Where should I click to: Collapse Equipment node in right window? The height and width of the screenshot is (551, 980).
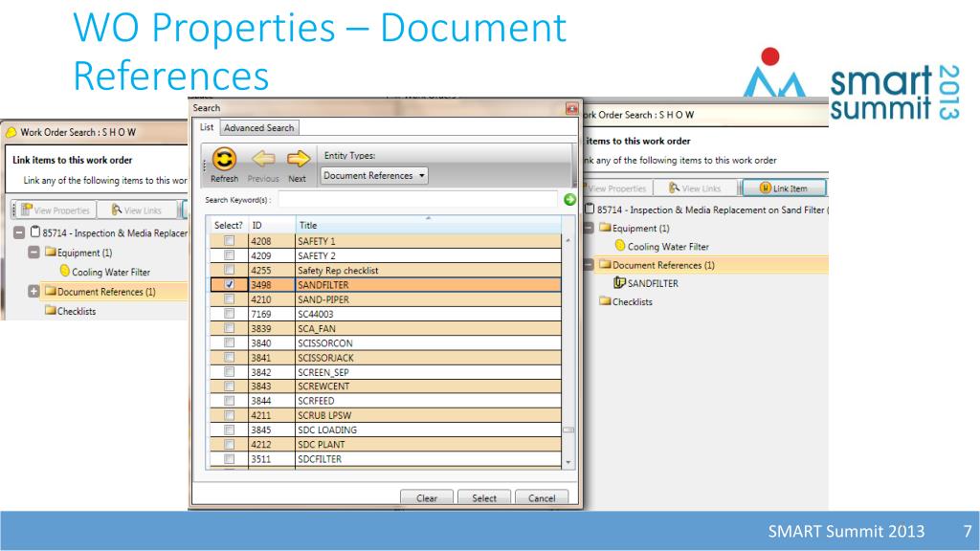pyautogui.click(x=589, y=228)
